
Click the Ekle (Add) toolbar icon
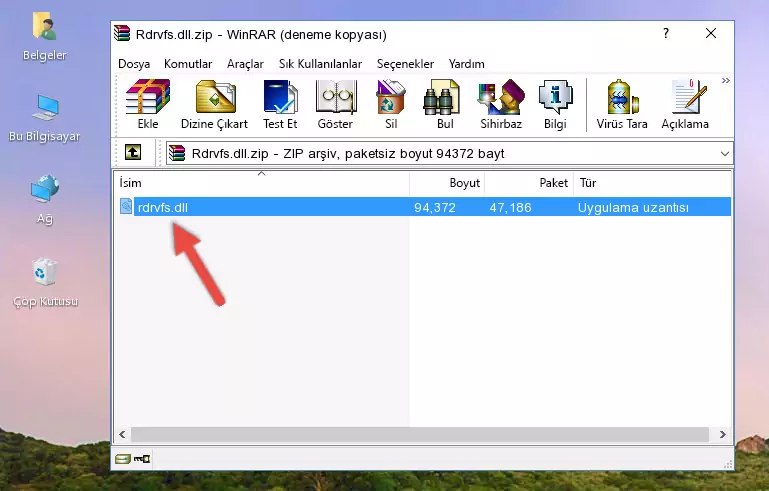tap(148, 104)
